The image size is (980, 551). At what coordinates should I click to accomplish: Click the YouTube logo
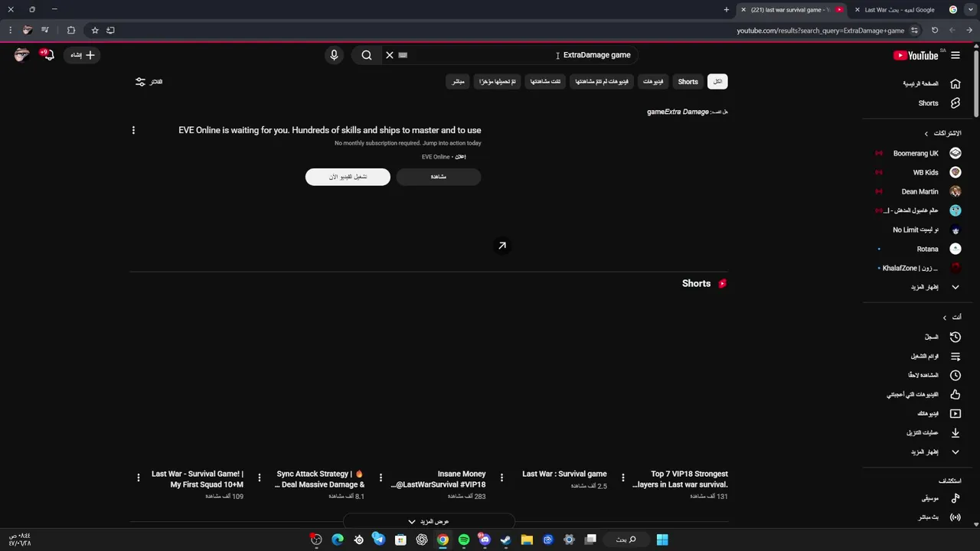coord(916,55)
